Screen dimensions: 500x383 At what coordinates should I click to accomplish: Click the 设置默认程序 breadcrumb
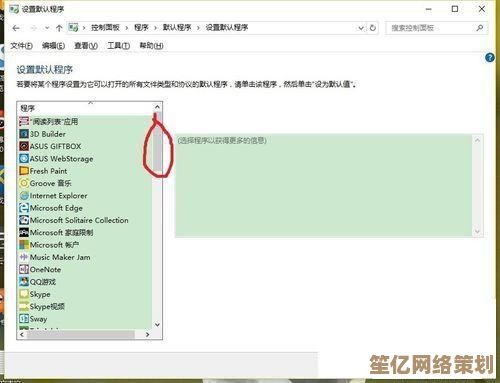(227, 28)
